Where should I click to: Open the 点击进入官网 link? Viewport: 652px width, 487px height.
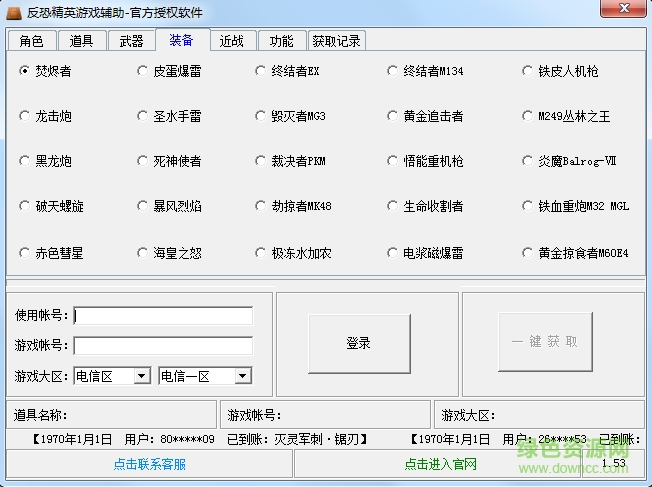(x=440, y=464)
